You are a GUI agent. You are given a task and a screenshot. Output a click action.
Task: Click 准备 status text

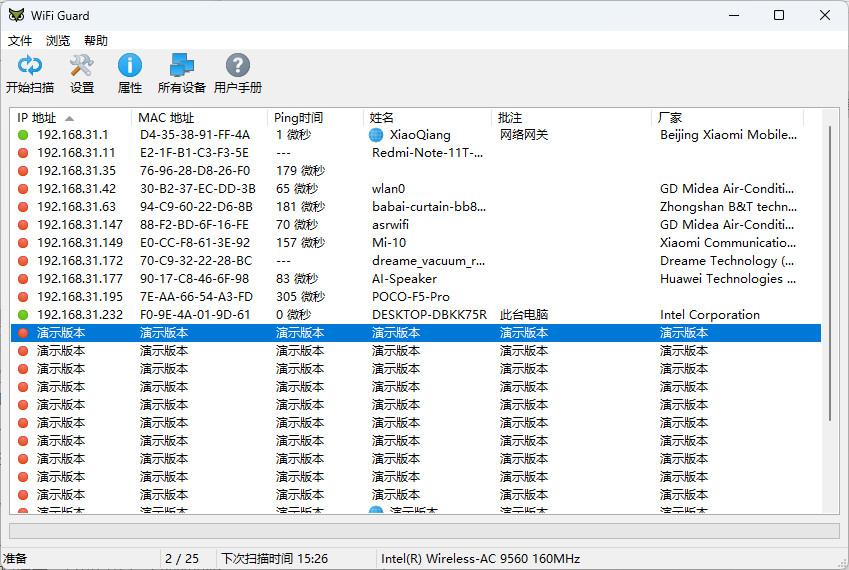point(15,559)
